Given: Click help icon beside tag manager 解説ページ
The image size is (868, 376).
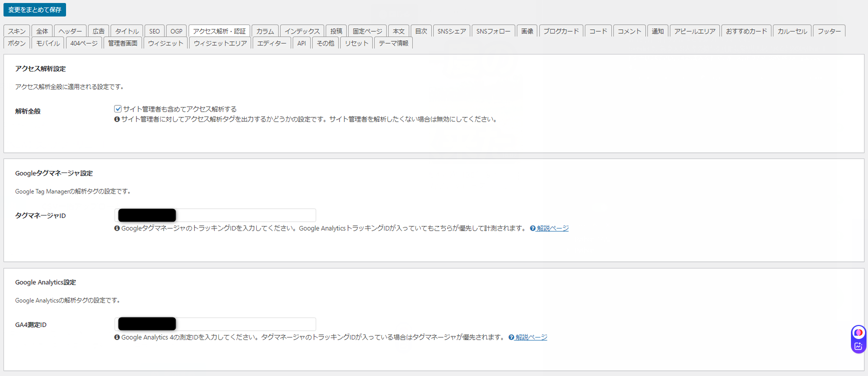Looking at the screenshot, I should click(533, 228).
